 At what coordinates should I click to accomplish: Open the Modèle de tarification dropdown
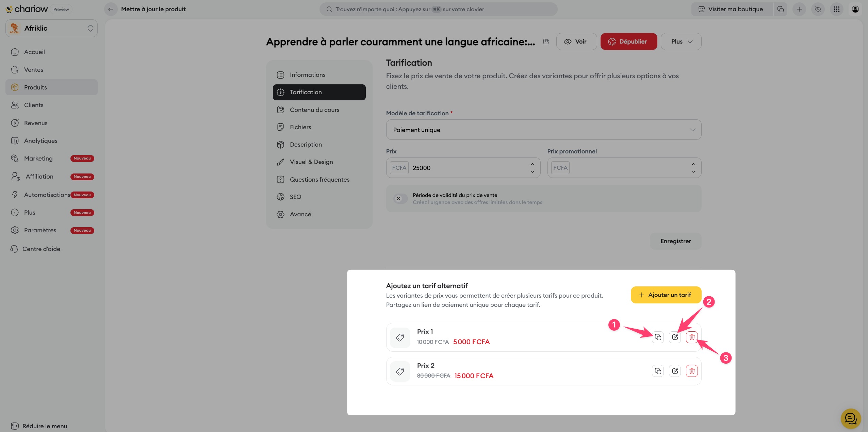[543, 130]
